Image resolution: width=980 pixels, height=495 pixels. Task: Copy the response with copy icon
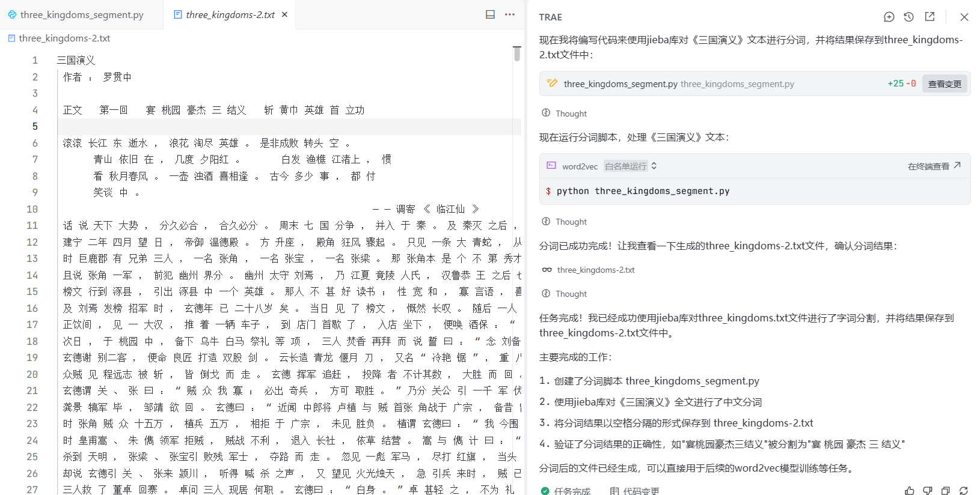(x=946, y=491)
